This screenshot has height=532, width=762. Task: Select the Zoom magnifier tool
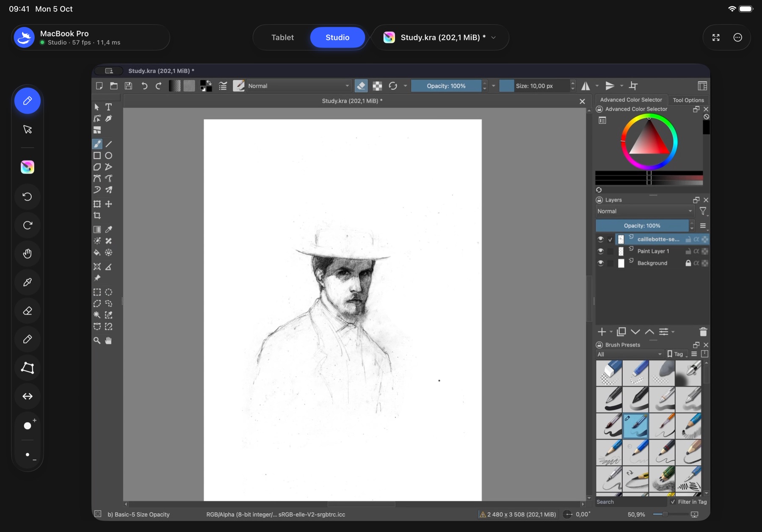97,341
